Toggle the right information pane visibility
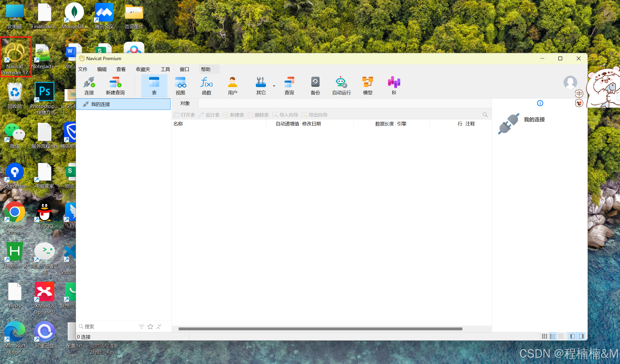The image size is (620, 364). coord(581,336)
